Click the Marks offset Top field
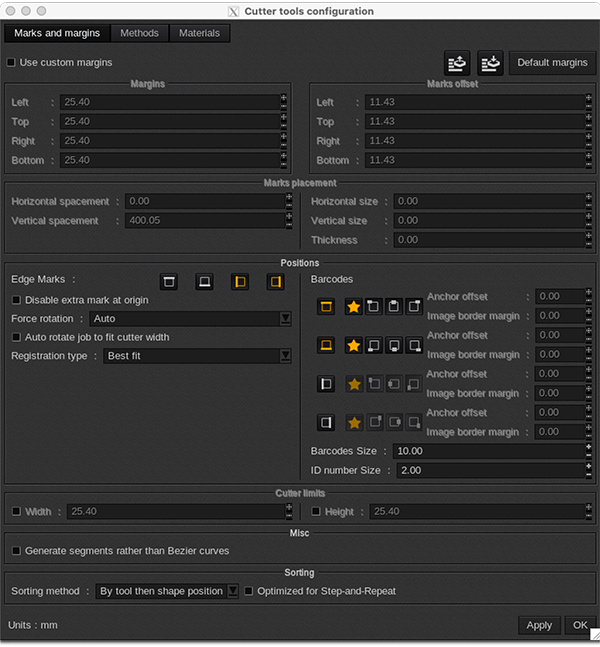The image size is (600, 647). click(475, 121)
